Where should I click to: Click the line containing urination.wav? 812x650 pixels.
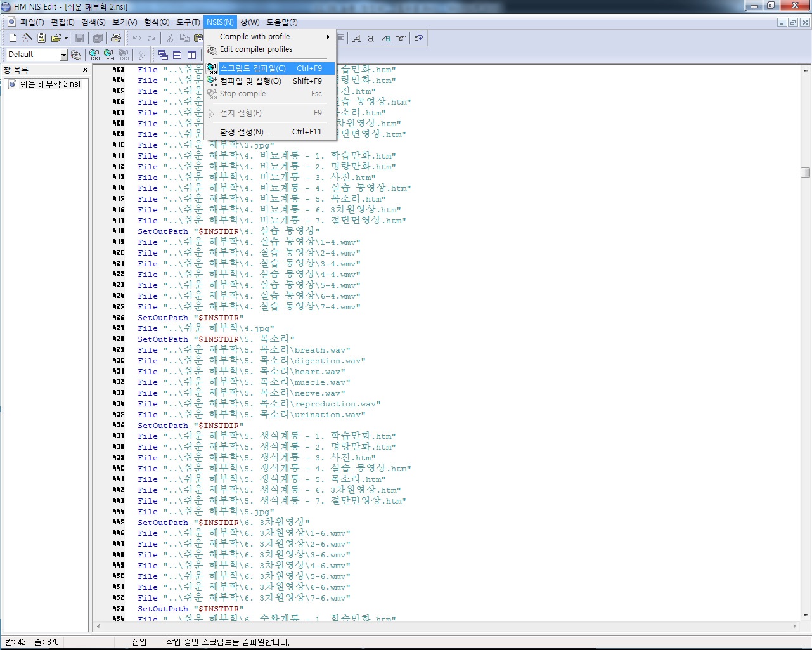click(251, 415)
